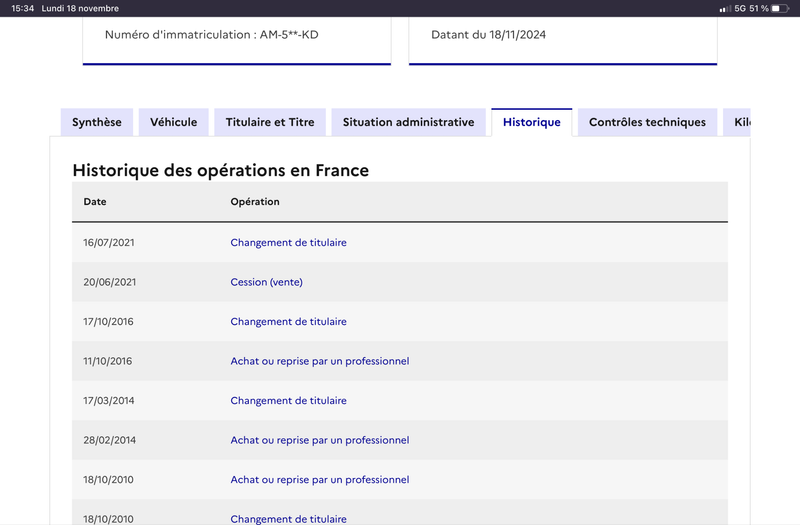Open the Cession (vente) operation

point(266,282)
